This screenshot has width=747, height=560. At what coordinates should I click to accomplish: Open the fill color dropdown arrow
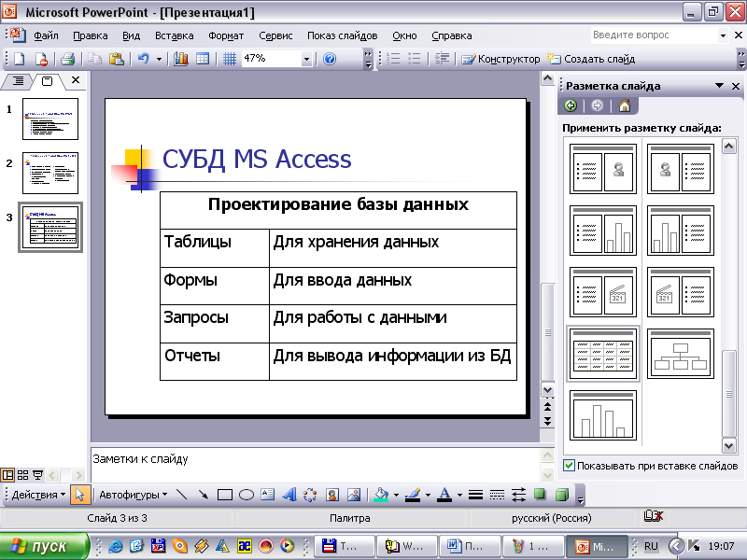pyautogui.click(x=396, y=496)
